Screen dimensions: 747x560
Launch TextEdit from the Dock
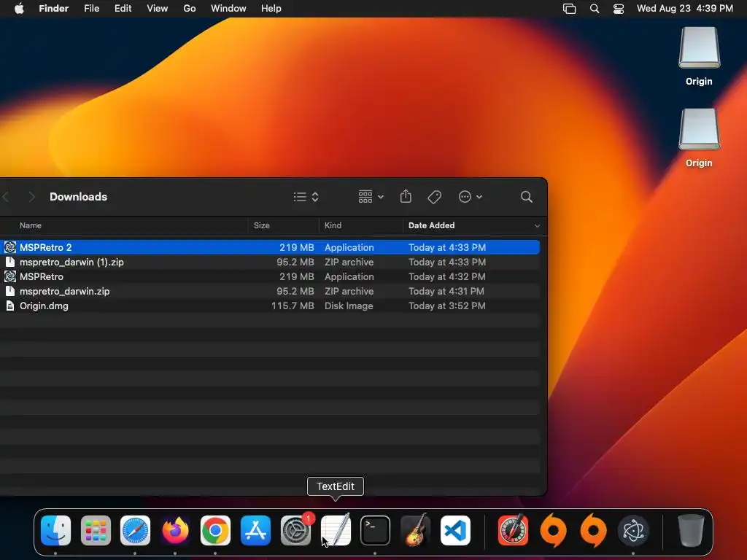(x=336, y=531)
